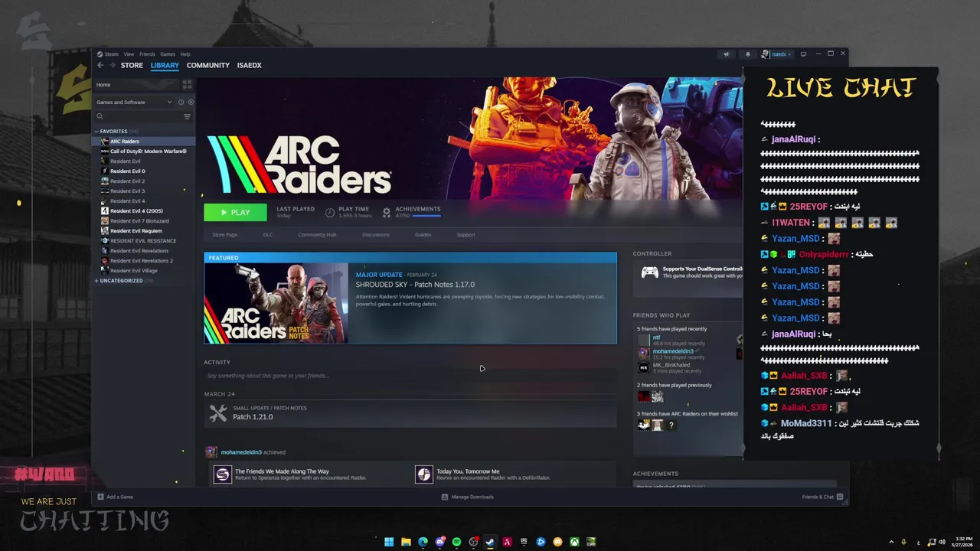The height and width of the screenshot is (551, 980).
Task: Open the wrench icon beside Patch 1.21.0
Action: click(218, 413)
